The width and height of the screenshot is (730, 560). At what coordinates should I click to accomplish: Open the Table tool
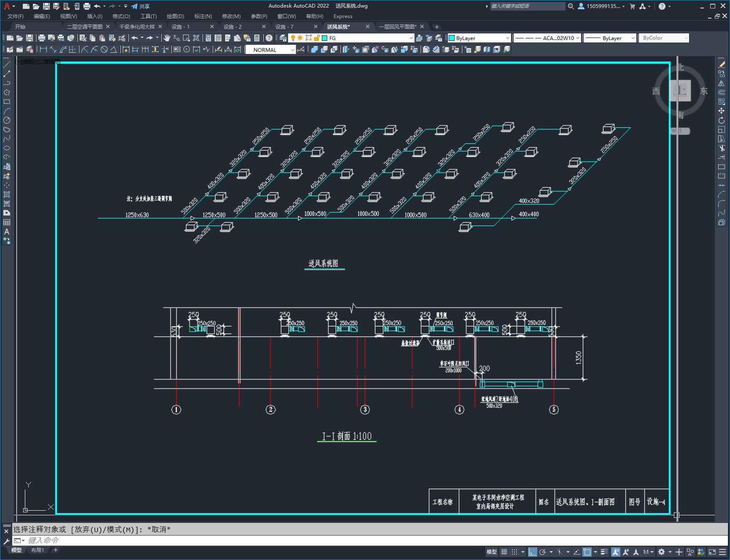click(7, 222)
